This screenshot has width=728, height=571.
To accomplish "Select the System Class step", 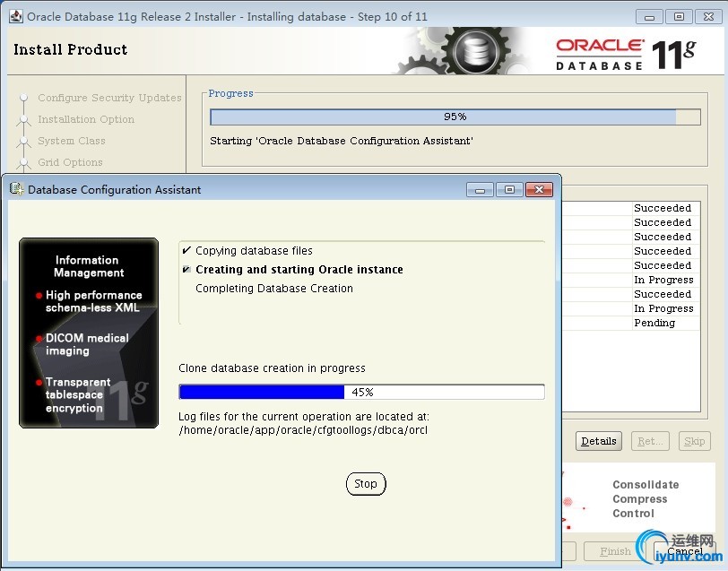I will pyautogui.click(x=72, y=141).
